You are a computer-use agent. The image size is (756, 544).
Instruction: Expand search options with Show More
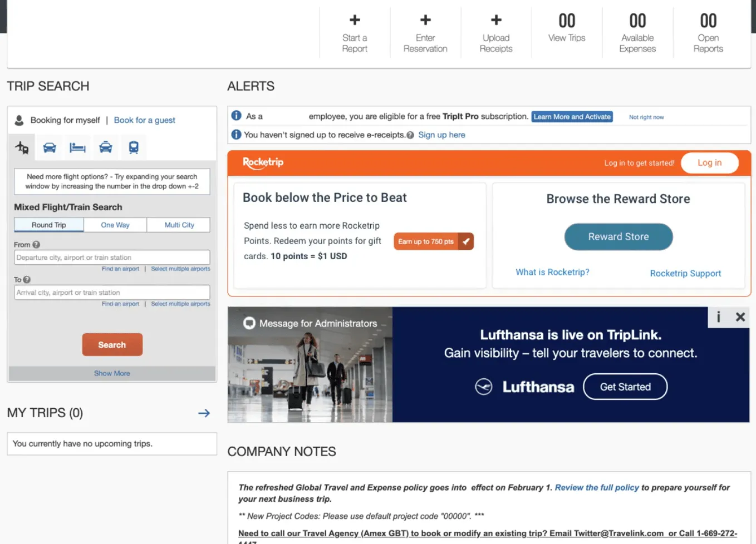(112, 373)
